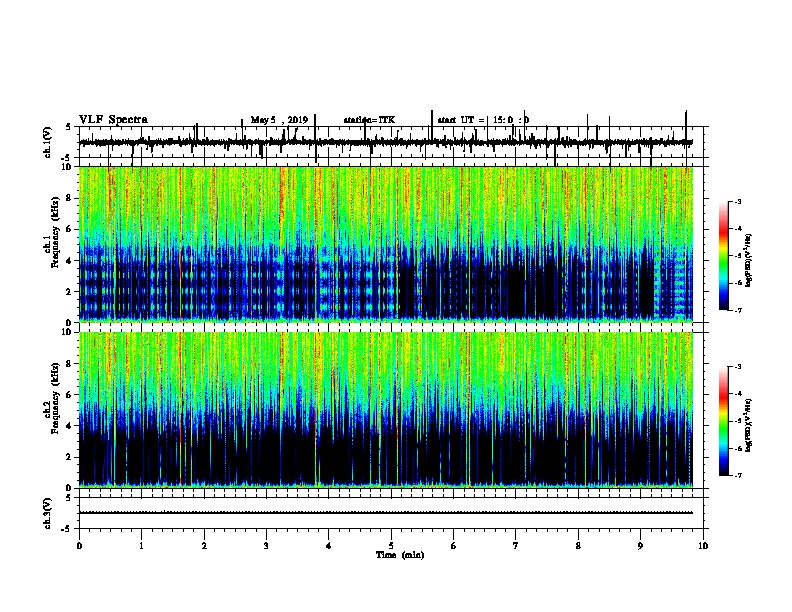Viewport: 792px width, 612px height.
Task: Select the "start UT = 15: 0 : 0" text
Action: pyautogui.click(x=483, y=120)
